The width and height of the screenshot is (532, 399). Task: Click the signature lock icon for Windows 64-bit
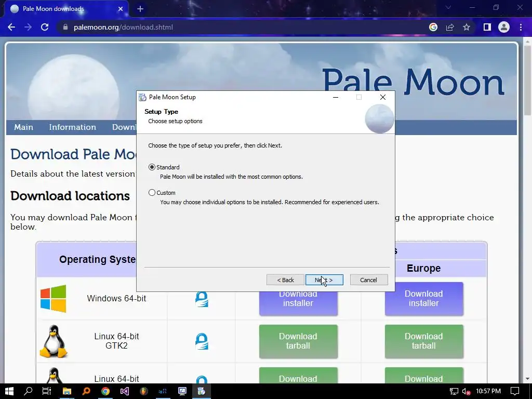202,299
